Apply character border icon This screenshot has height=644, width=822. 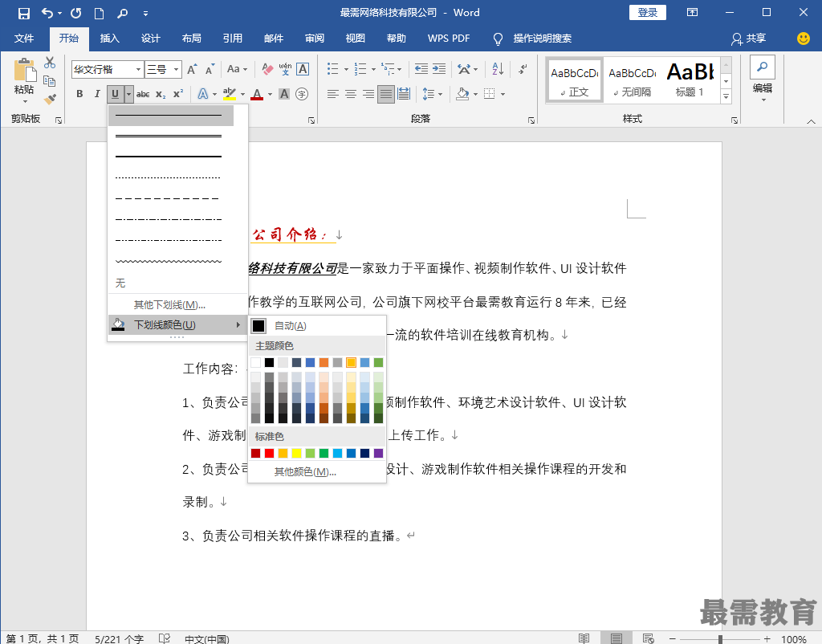[x=303, y=69]
